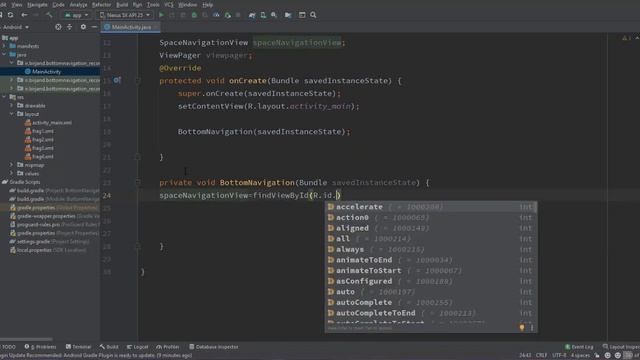Open proguard-rules.pro in project tree
Viewport: 640px width, 360px height.
pyautogui.click(x=54, y=224)
